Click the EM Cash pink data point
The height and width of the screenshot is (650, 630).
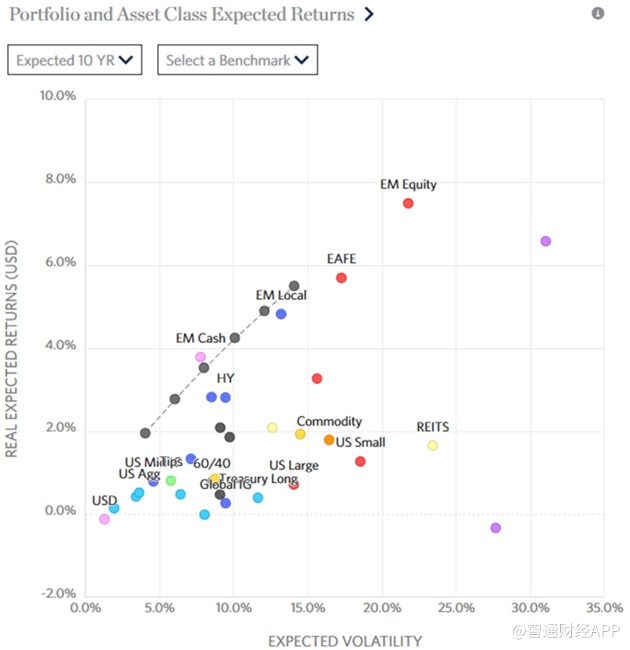click(x=200, y=357)
